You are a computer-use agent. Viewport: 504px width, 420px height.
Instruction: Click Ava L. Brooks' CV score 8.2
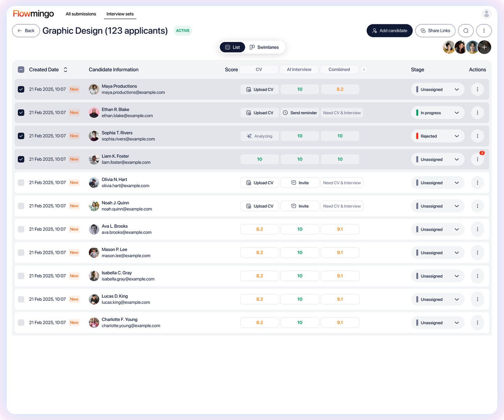260,229
